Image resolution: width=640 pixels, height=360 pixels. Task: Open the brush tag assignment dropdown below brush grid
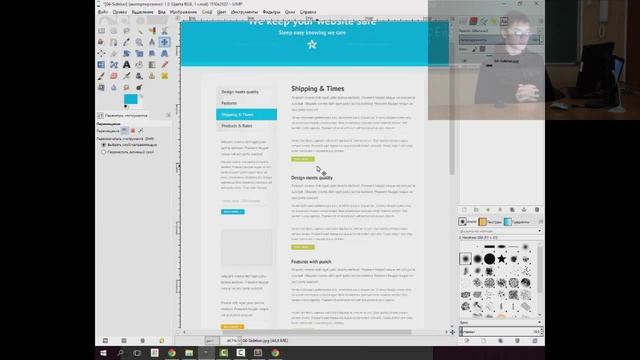tap(540, 322)
